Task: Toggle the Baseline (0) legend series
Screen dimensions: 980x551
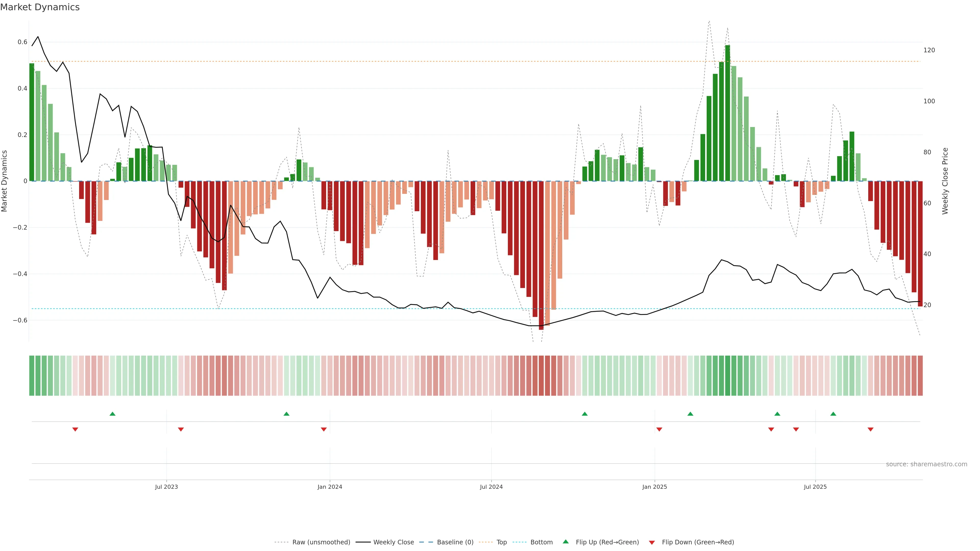Action: (x=455, y=542)
